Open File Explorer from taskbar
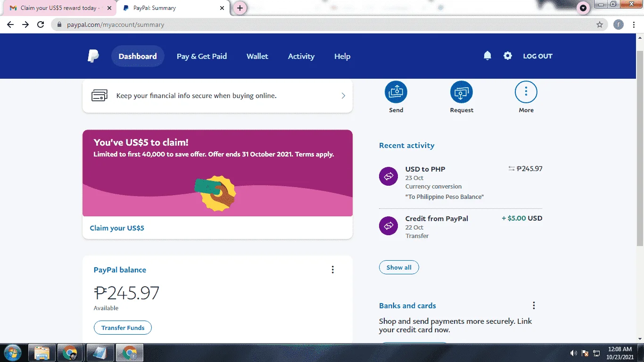The image size is (644, 362). [42, 353]
